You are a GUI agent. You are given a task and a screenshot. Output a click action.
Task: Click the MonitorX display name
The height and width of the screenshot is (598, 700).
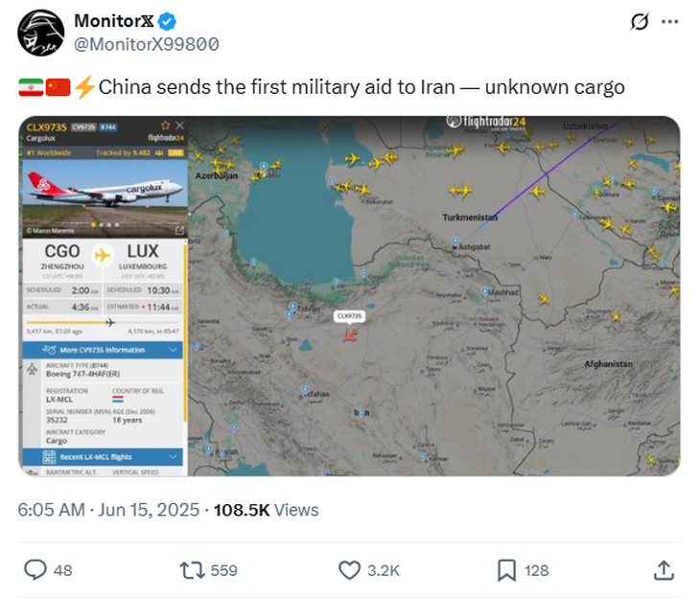point(114,21)
